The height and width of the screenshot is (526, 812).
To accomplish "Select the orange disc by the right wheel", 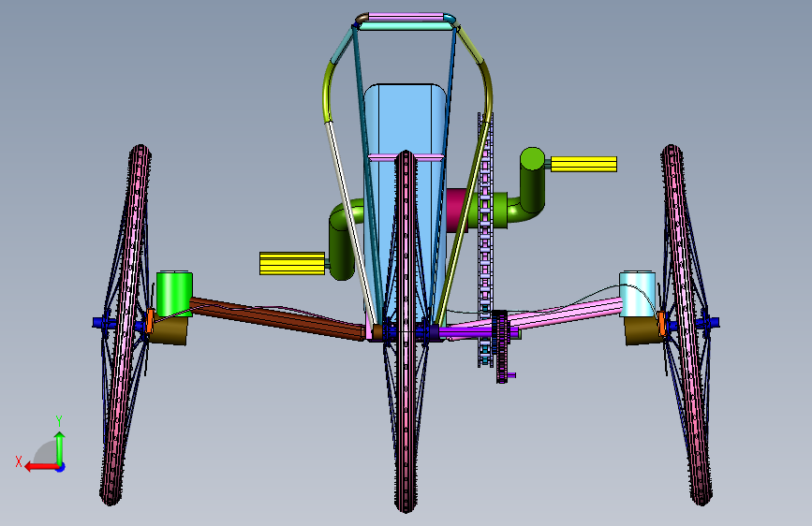I will tap(662, 323).
